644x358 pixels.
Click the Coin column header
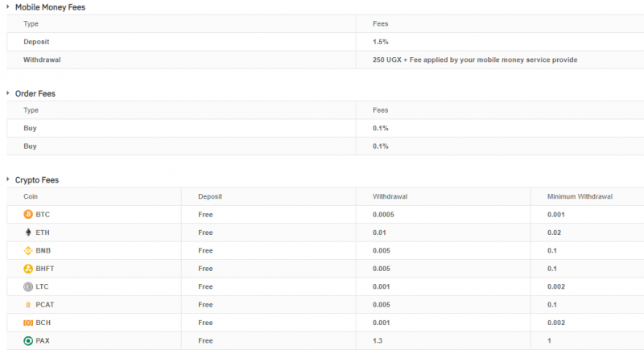[x=31, y=196]
